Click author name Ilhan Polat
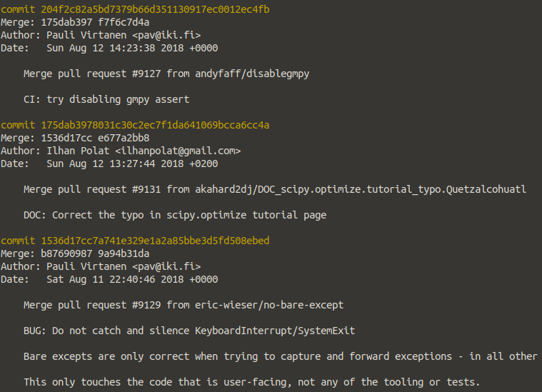This screenshot has height=392, width=542. tap(78, 151)
